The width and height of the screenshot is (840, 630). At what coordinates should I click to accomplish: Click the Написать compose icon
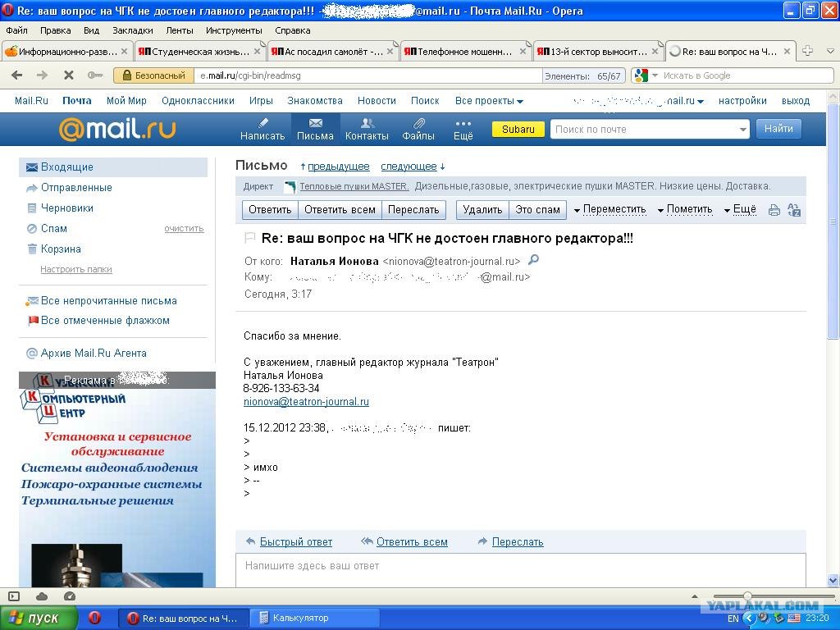coord(262,124)
